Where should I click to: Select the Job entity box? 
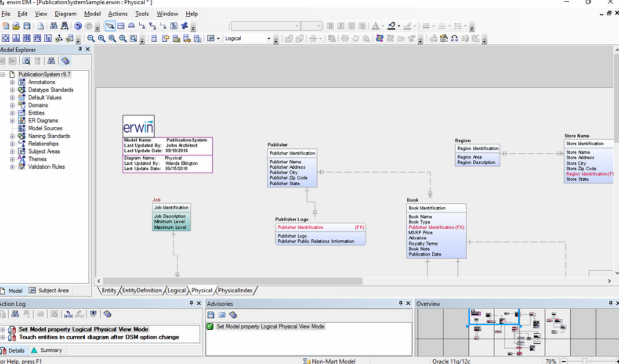tap(172, 217)
